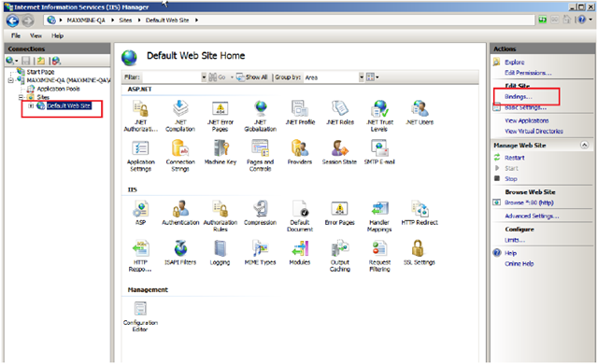Open ISAPI Filters feature
The width and height of the screenshot is (598, 364).
pyautogui.click(x=180, y=252)
